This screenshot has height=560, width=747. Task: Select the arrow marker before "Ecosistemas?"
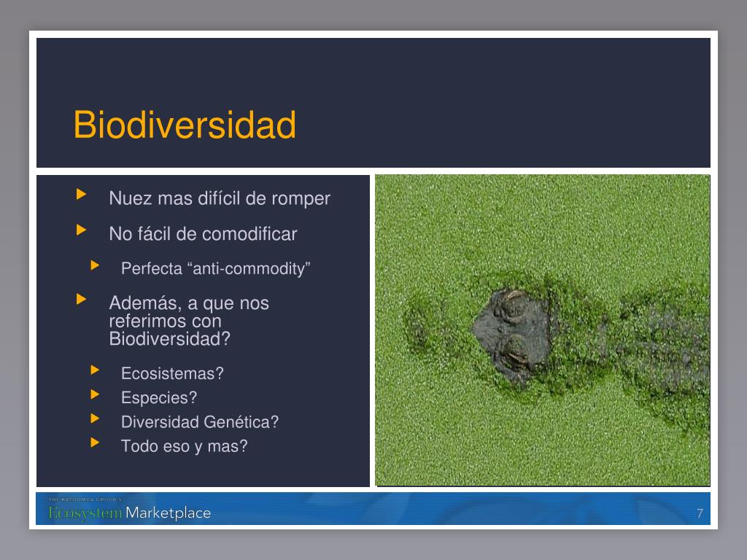[94, 370]
